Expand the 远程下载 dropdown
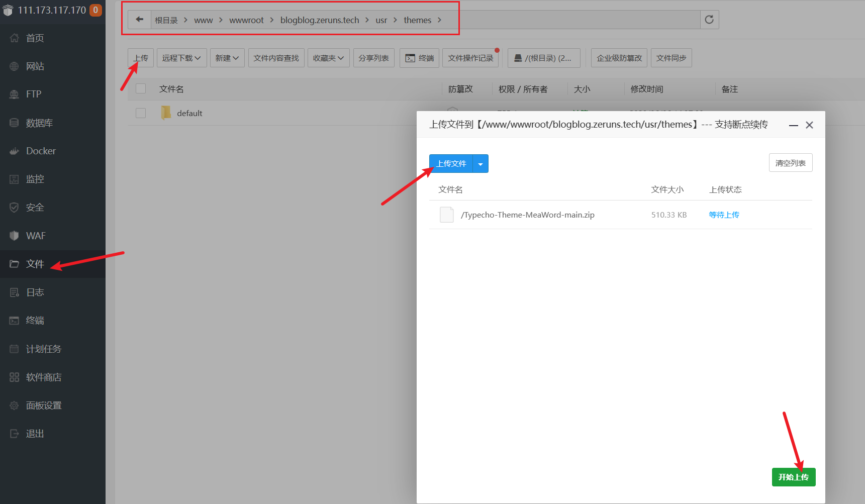 181,58
